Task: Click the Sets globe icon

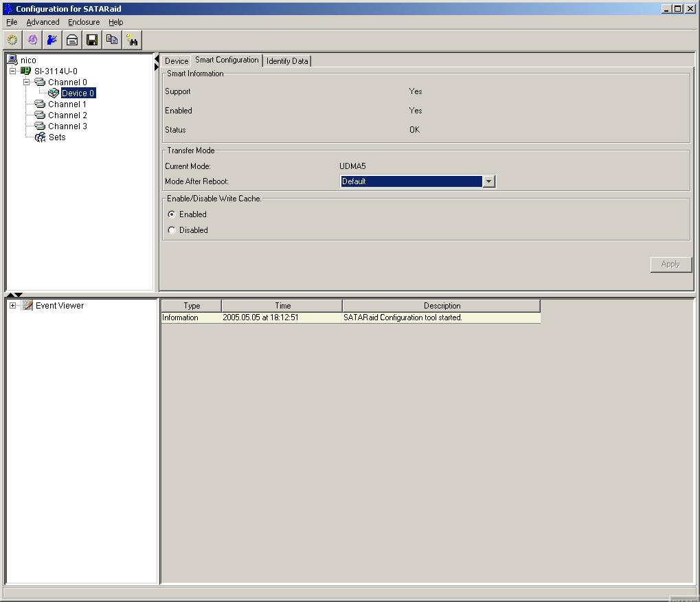Action: click(x=40, y=137)
